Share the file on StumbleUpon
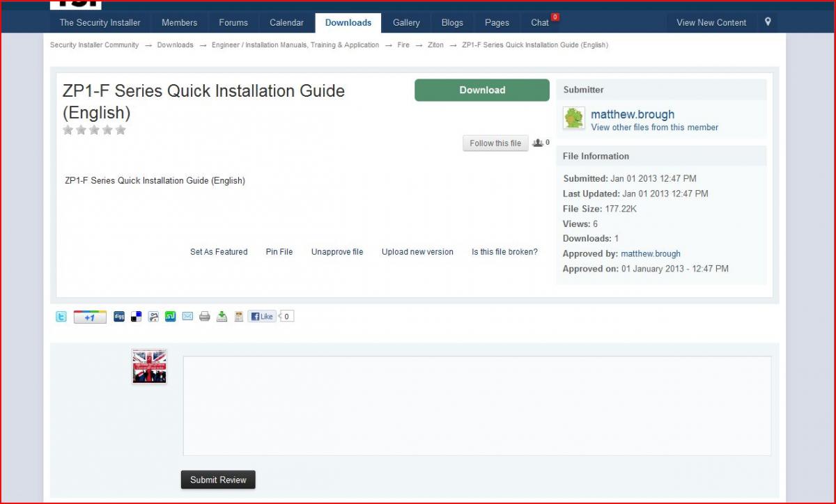 point(171,317)
